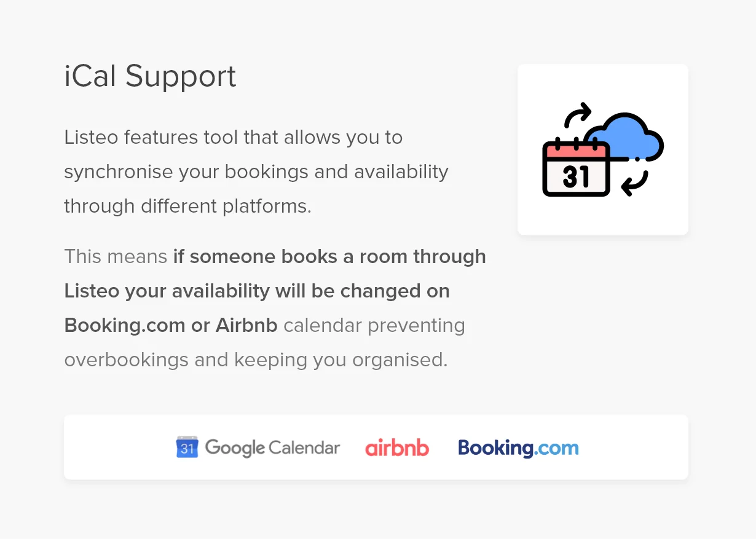Screen dimensions: 756x539
Task: Click the light blue .com in Booking logo
Action: tap(556, 447)
